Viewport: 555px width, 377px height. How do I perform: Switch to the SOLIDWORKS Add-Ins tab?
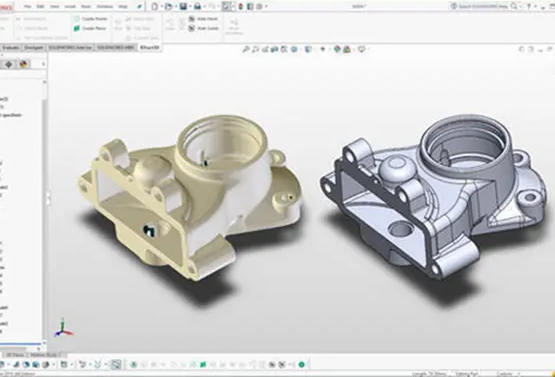(x=70, y=47)
